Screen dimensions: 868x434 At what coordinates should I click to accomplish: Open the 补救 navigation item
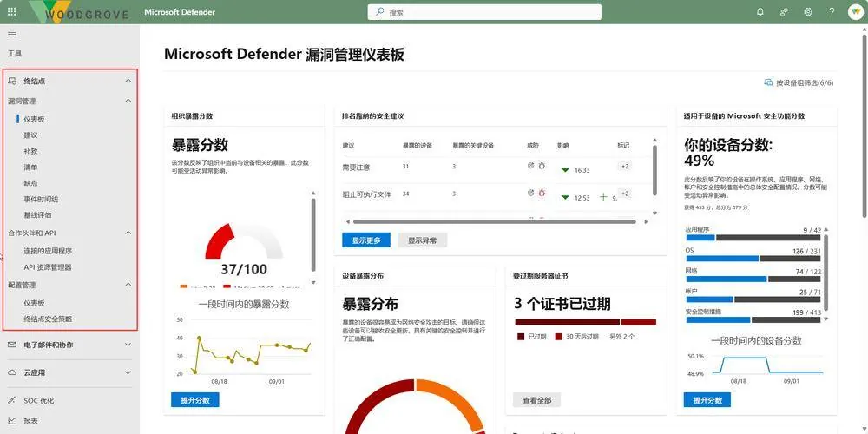30,151
